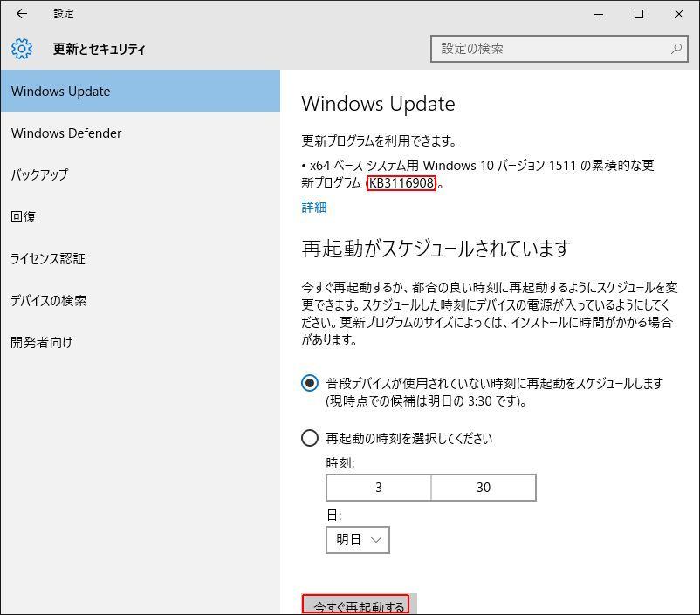Go to バックアップ section
700x615 pixels.
coord(39,175)
